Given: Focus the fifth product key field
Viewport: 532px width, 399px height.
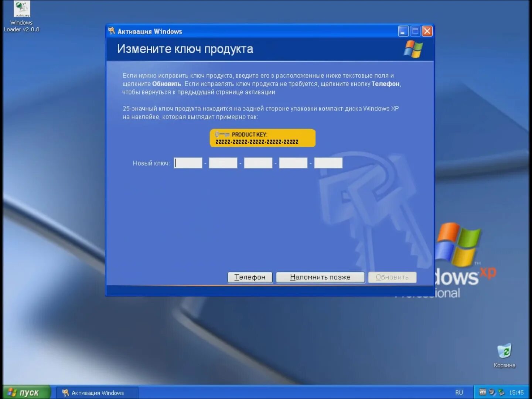Looking at the screenshot, I should 328,163.
